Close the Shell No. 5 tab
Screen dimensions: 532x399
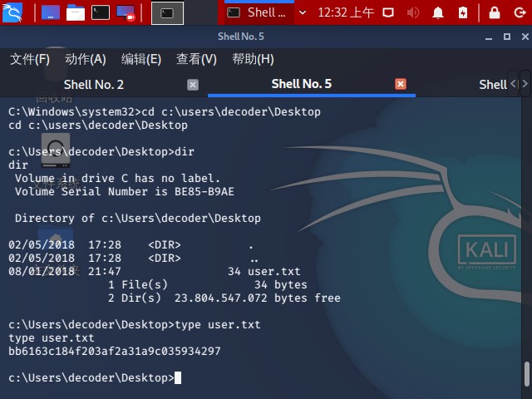point(401,84)
